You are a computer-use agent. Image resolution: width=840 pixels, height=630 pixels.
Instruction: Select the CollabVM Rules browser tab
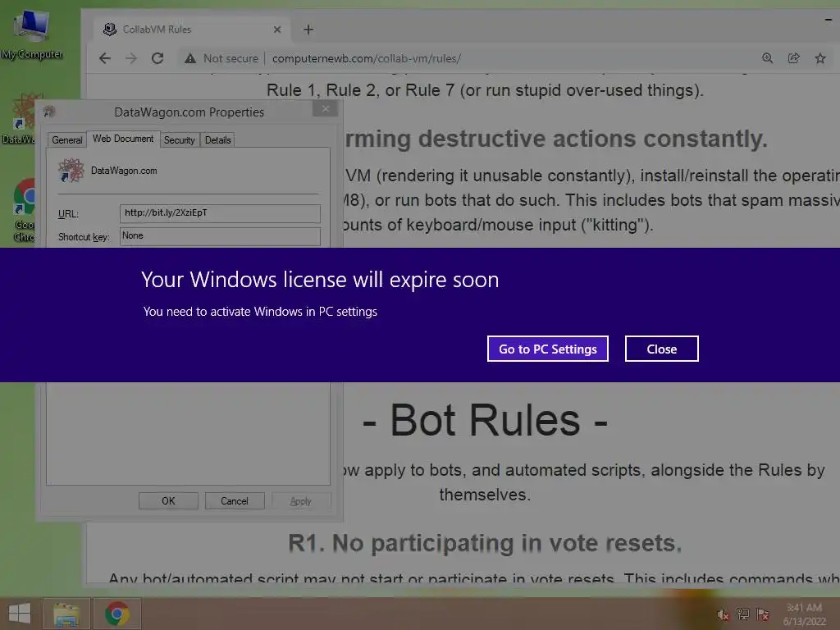point(190,30)
